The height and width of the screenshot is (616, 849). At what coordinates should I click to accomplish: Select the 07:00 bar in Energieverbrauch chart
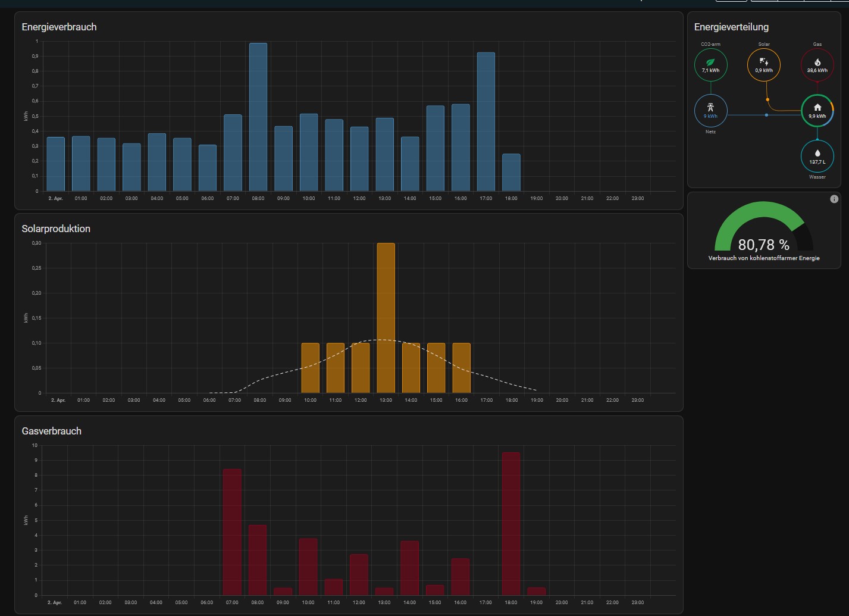pos(233,152)
